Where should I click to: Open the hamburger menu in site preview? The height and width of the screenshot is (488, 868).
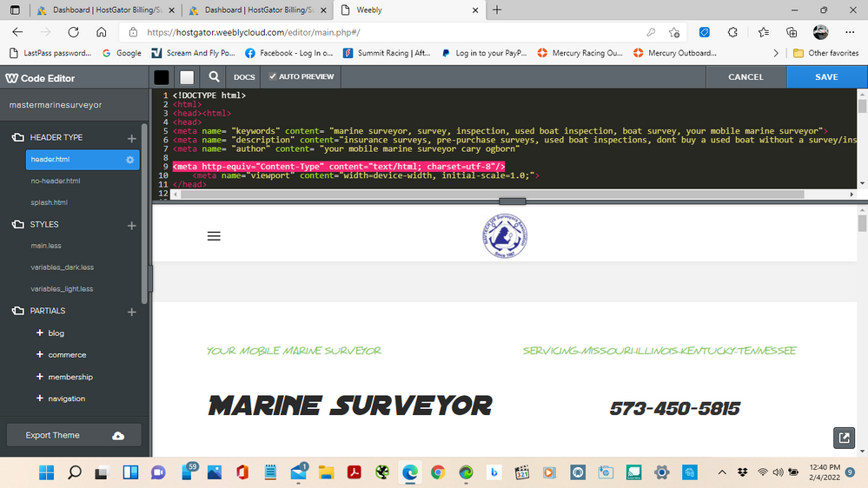tap(214, 236)
